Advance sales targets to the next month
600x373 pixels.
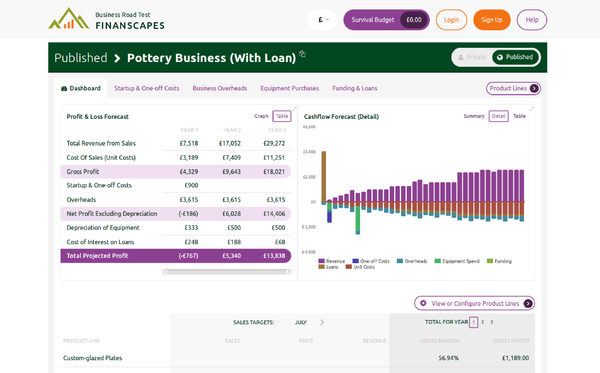322,322
